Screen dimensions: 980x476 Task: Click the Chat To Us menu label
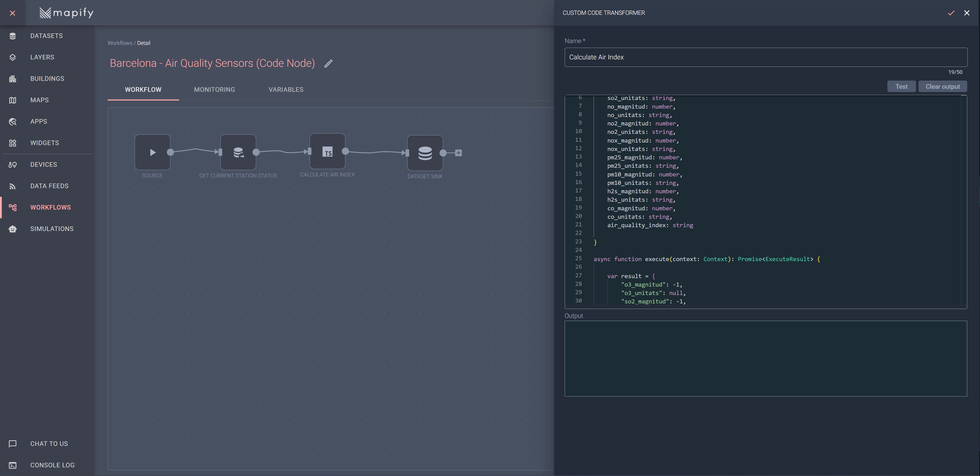[49, 444]
